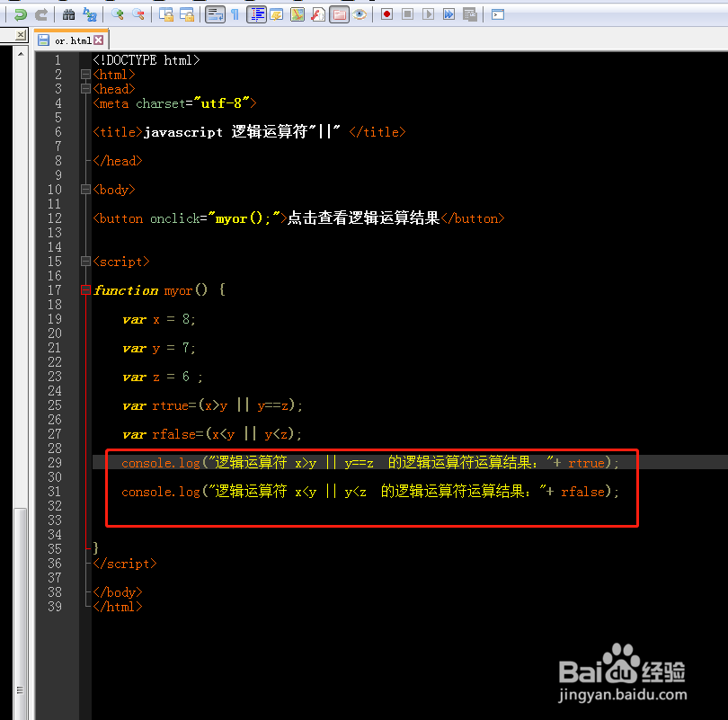Toggle file monitoring with the eye icon

pos(360,15)
